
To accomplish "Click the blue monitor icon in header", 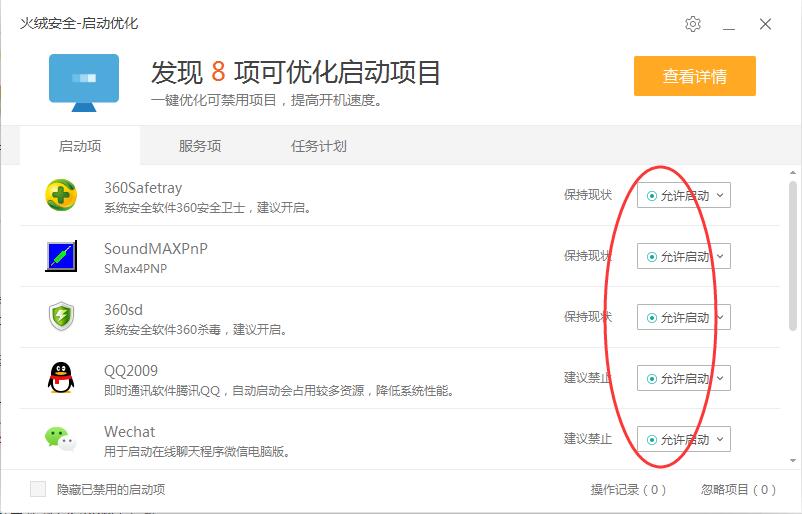I will [x=84, y=82].
